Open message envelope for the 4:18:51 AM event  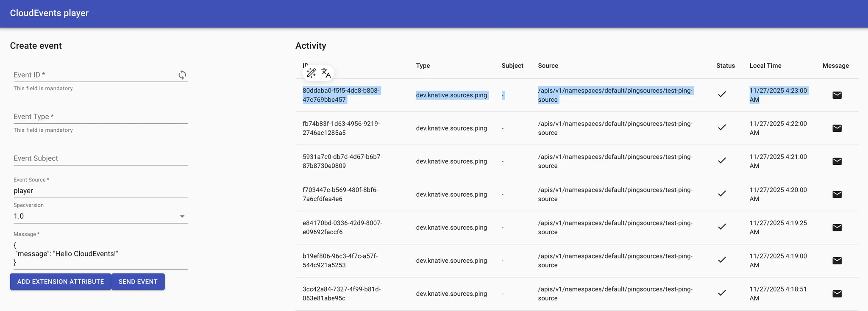(837, 294)
